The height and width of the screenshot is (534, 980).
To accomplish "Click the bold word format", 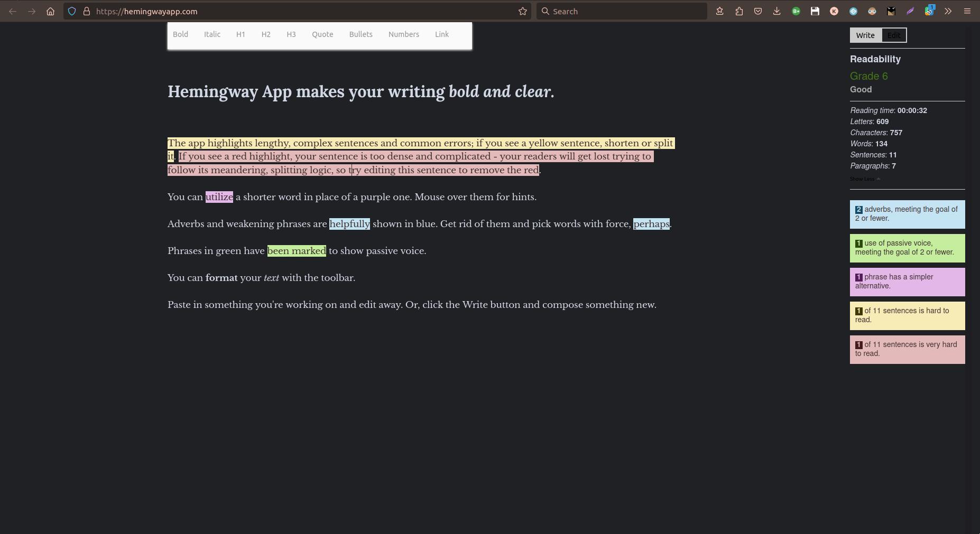I will click(x=221, y=278).
